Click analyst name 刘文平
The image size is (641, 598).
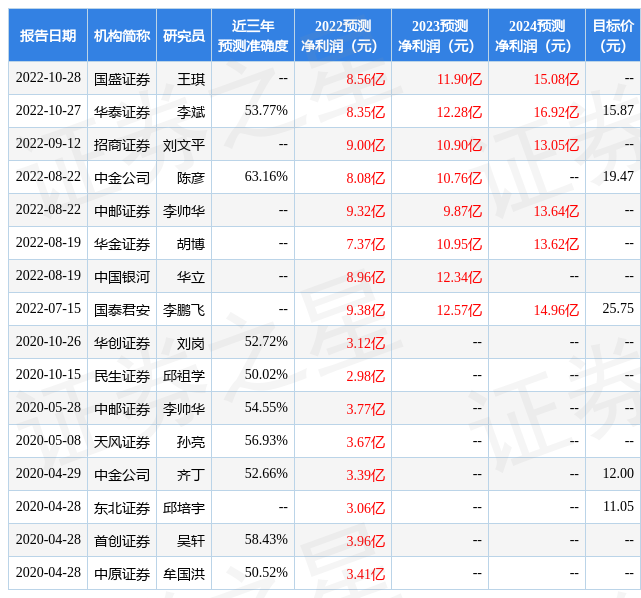pos(184,145)
